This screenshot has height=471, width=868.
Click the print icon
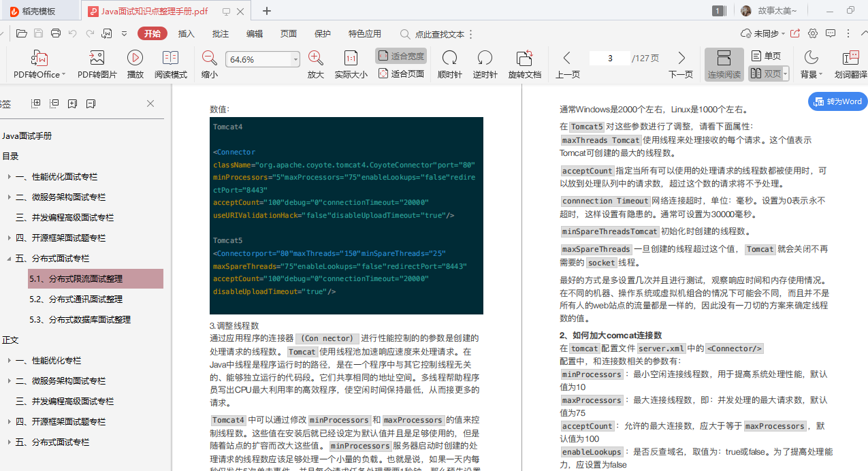[x=56, y=33]
